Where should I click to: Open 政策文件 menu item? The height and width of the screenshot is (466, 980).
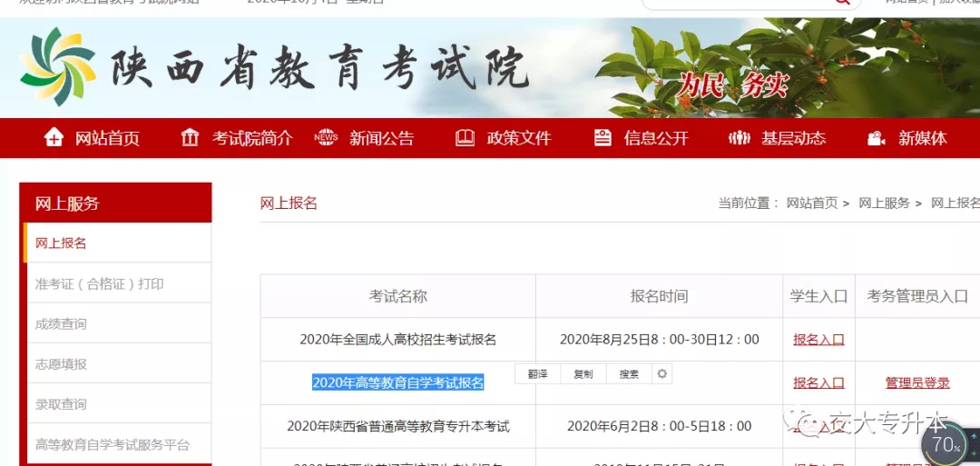tap(519, 138)
